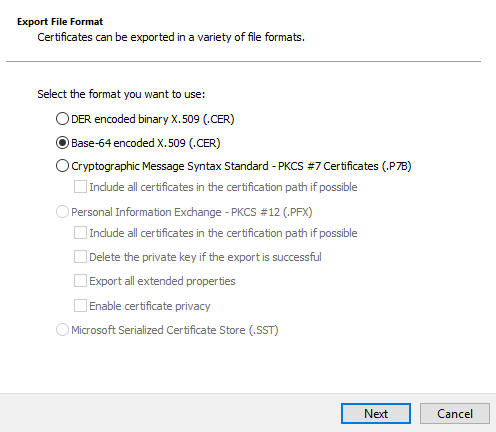Click the 'Certificates can be exported' description text
The image size is (496, 432).
pyautogui.click(x=171, y=37)
